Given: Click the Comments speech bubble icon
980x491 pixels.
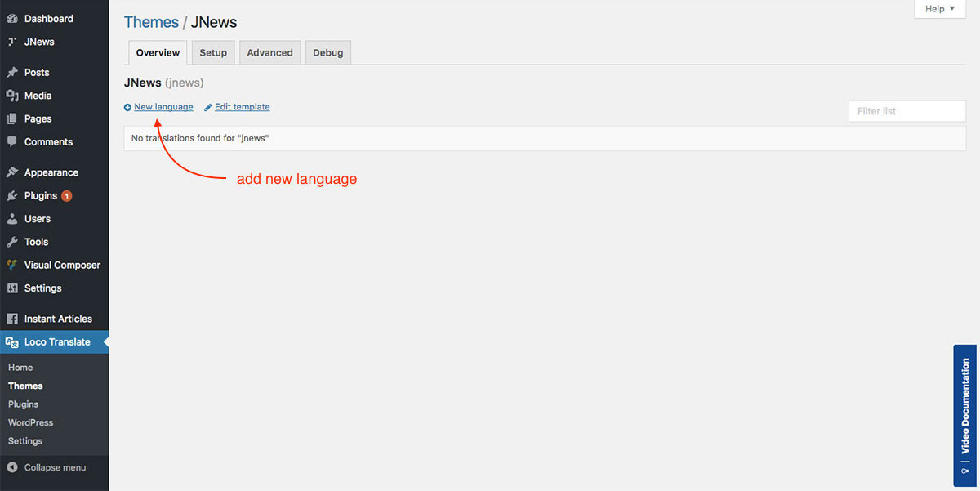Looking at the screenshot, I should 12,142.
